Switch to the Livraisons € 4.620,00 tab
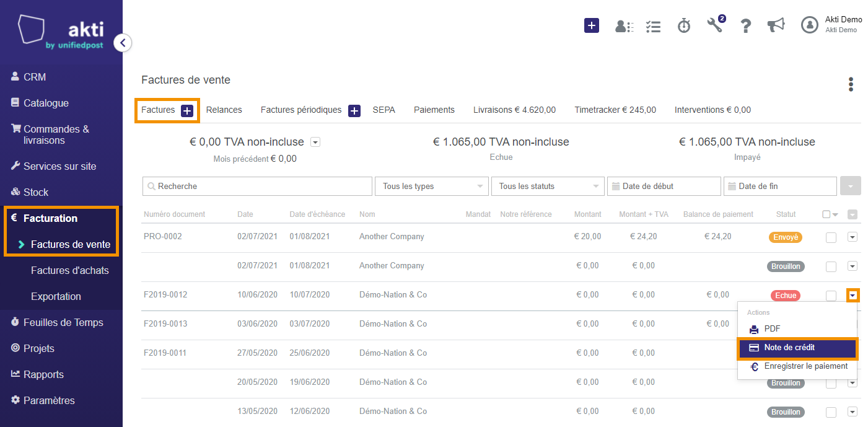Image resolution: width=868 pixels, height=427 pixels. (x=514, y=110)
